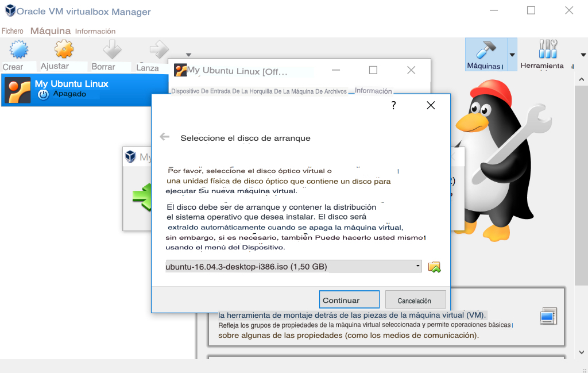The width and height of the screenshot is (588, 373).
Task: Select the Máquinas hammer tool icon
Action: tap(485, 50)
